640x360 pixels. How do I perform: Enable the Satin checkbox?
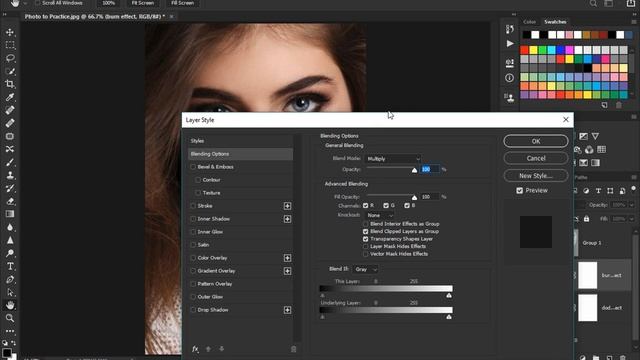(193, 245)
